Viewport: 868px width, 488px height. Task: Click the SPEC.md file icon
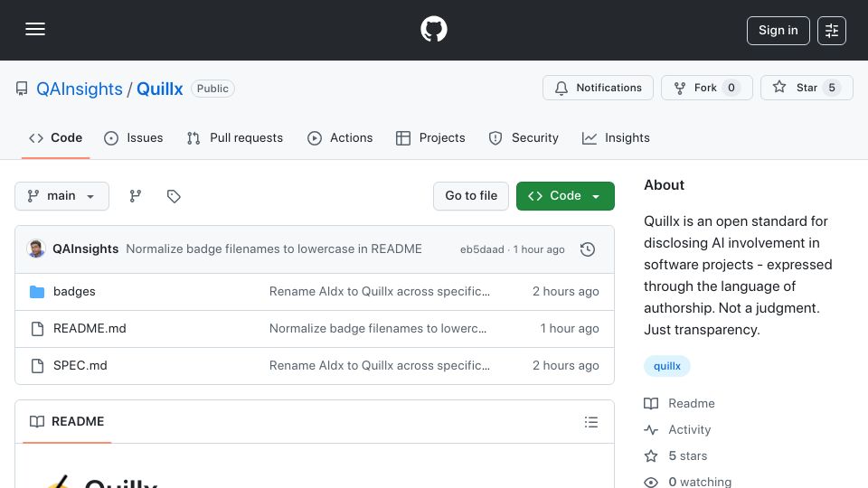37,366
